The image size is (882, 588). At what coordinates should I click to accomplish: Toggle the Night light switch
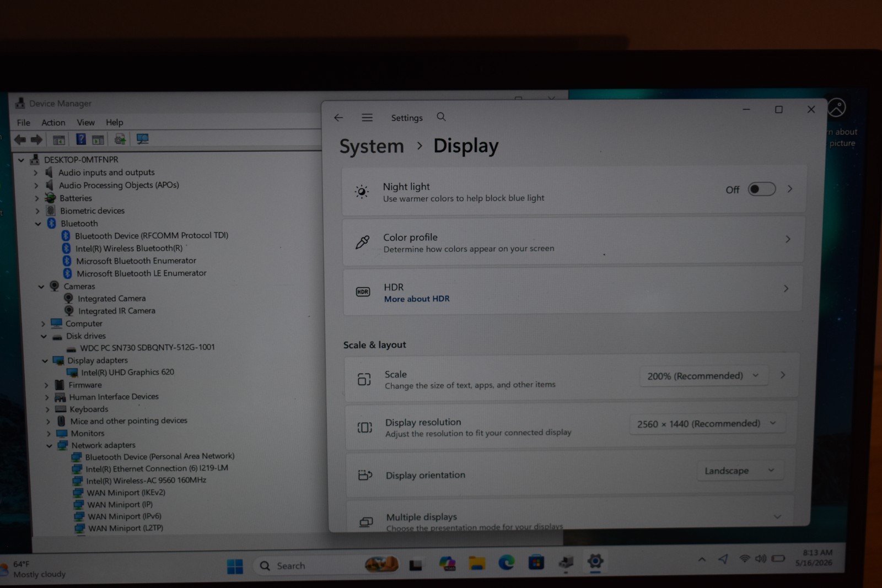click(x=762, y=189)
